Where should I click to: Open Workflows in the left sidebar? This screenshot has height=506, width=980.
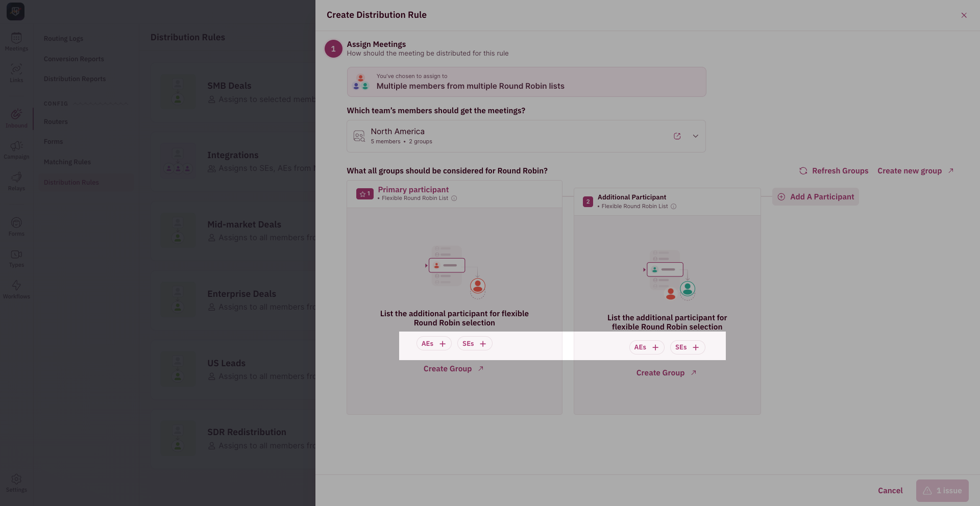point(16,290)
